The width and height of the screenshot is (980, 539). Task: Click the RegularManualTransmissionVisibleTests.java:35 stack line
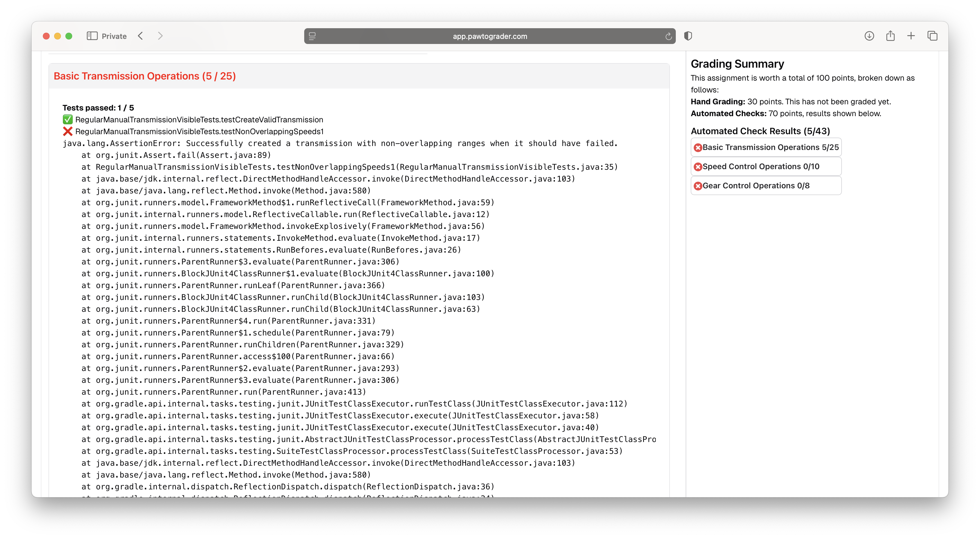click(350, 167)
